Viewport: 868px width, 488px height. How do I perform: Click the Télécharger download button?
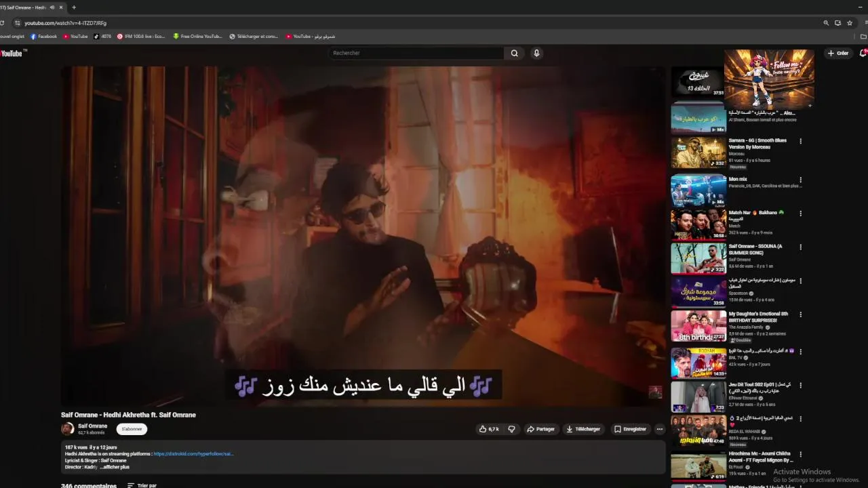coord(583,429)
